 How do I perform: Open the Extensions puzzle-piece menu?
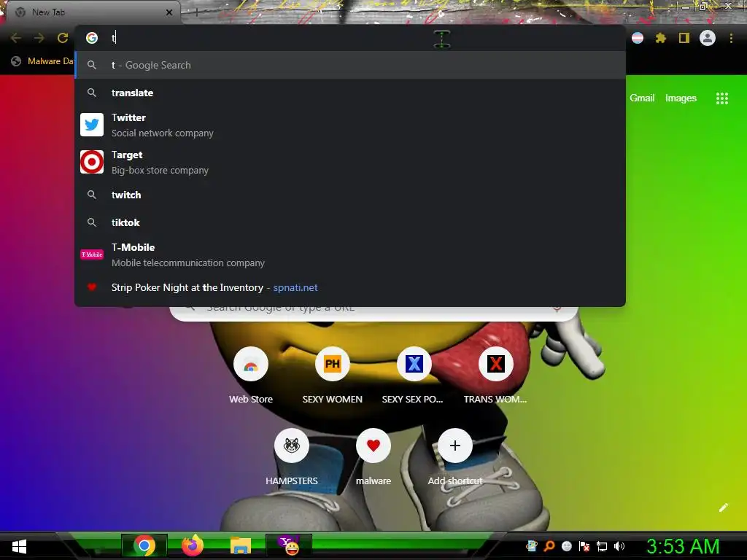pyautogui.click(x=661, y=38)
